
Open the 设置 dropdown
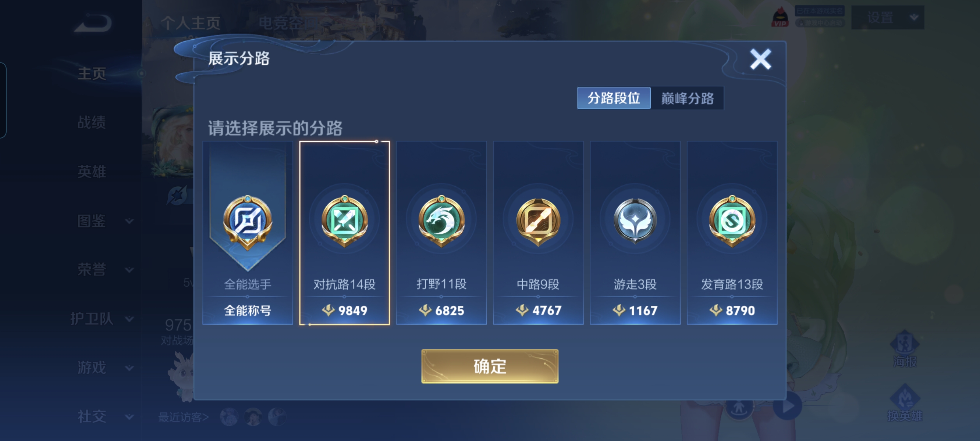[887, 18]
